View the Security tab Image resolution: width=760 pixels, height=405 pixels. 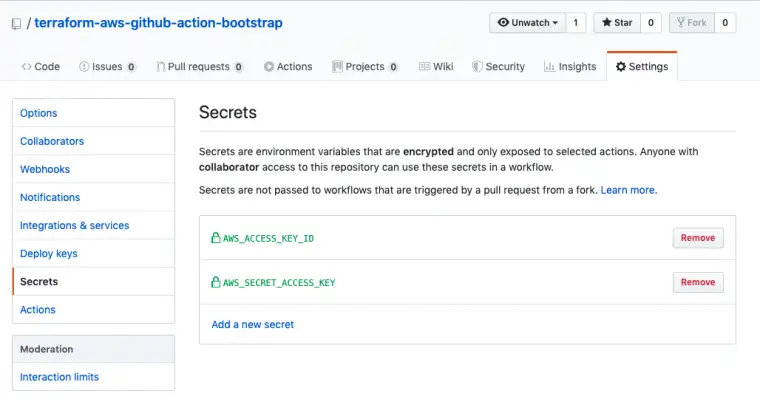pyautogui.click(x=498, y=67)
